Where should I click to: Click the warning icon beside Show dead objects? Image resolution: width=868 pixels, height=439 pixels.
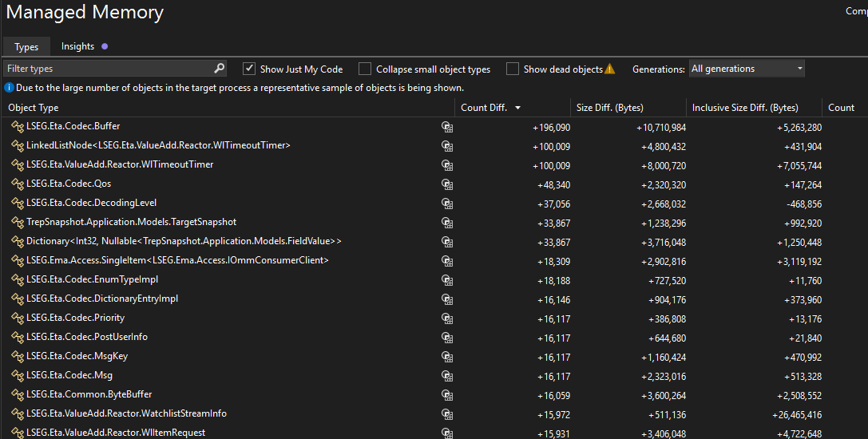coord(610,69)
